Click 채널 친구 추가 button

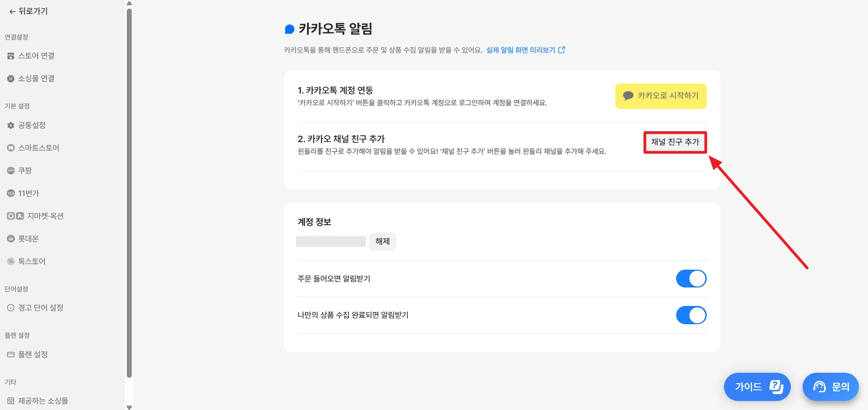click(675, 142)
